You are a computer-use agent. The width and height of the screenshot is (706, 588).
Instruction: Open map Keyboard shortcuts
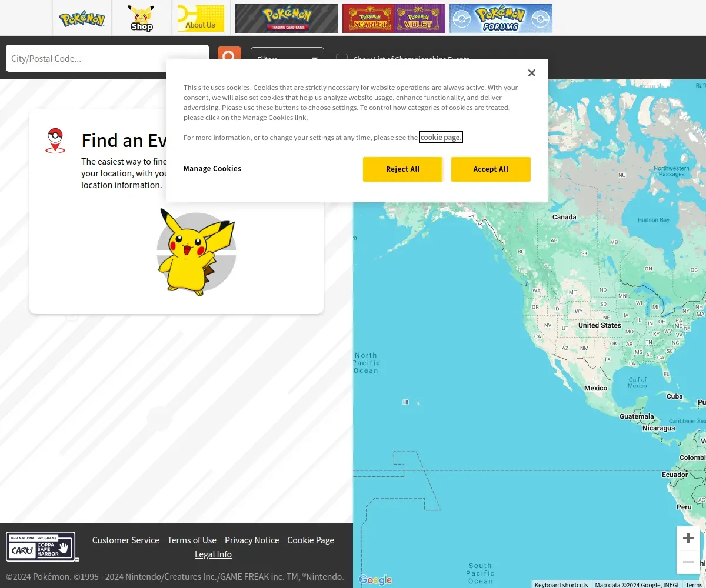(x=561, y=584)
